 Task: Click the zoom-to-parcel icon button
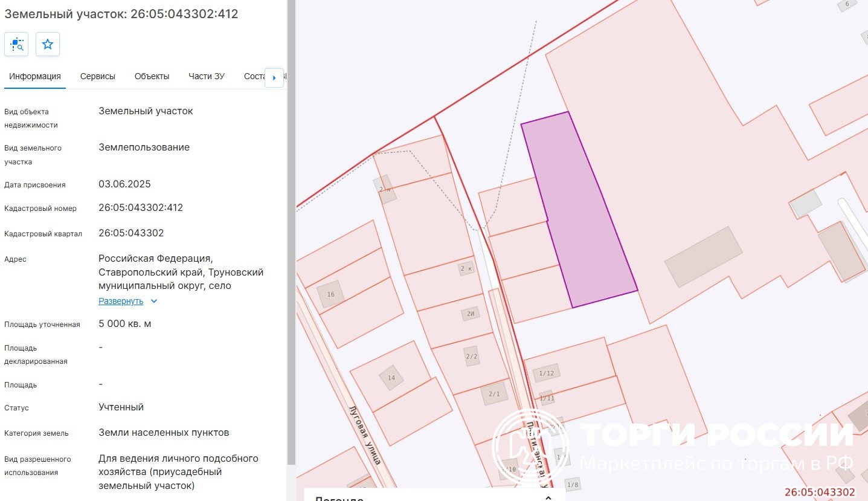(16, 44)
